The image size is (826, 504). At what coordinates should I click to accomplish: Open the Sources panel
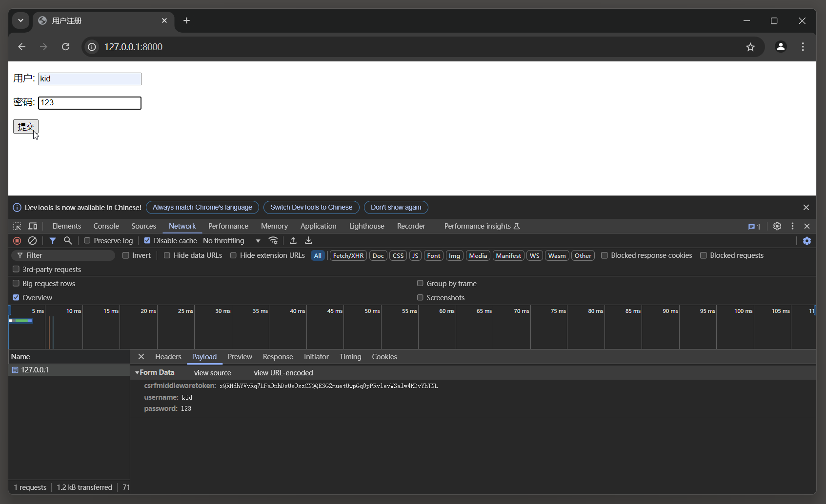pyautogui.click(x=143, y=226)
